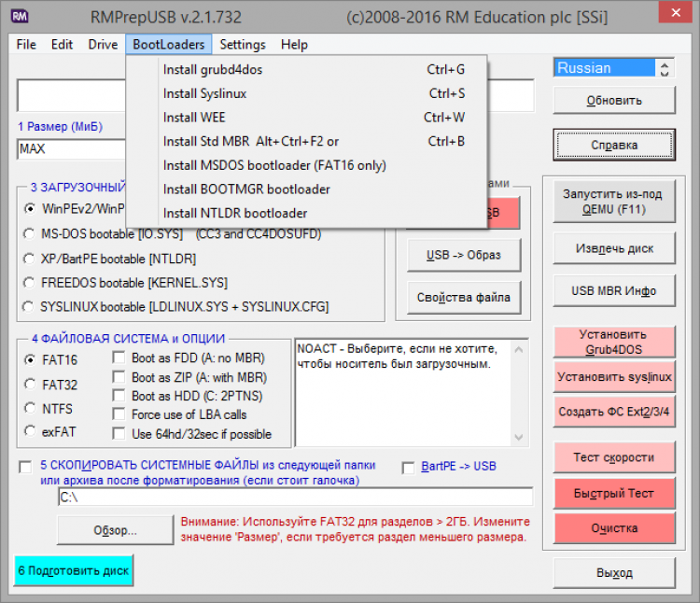Select MS-DOS bootable [IO.SYS] radio
The image size is (700, 603).
[x=29, y=234]
